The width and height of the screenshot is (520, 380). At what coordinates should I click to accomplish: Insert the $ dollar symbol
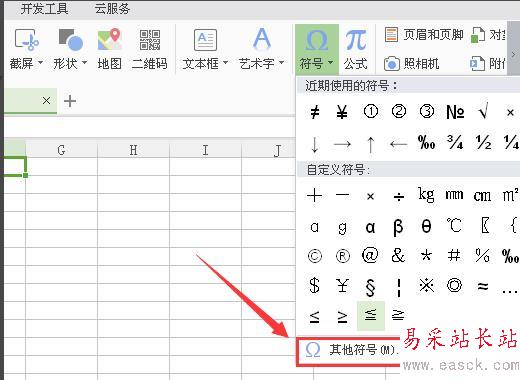pyautogui.click(x=314, y=286)
